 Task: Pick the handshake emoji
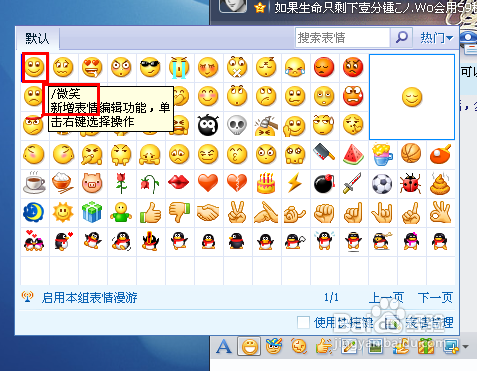208,213
